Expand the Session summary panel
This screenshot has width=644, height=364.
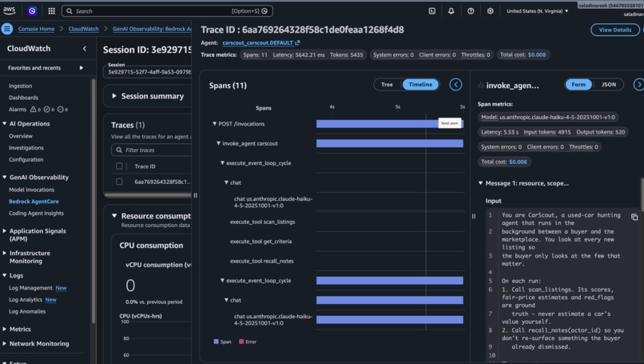point(114,96)
